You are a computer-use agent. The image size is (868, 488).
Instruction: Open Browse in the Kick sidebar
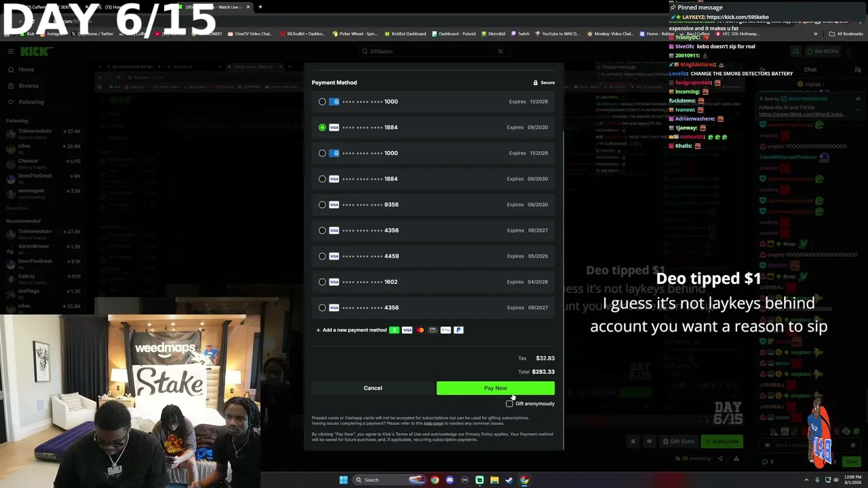[x=28, y=85]
